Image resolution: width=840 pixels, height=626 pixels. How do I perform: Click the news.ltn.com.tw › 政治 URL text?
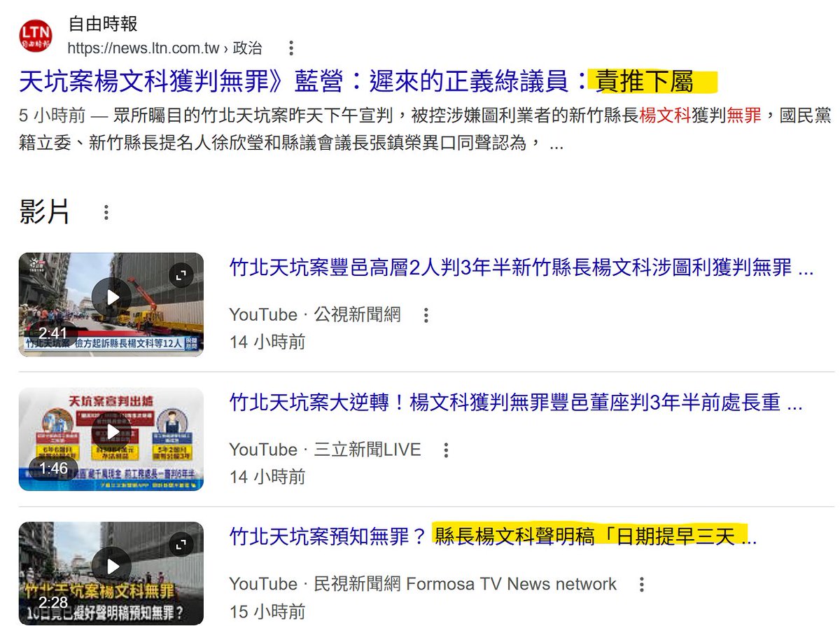point(164,48)
